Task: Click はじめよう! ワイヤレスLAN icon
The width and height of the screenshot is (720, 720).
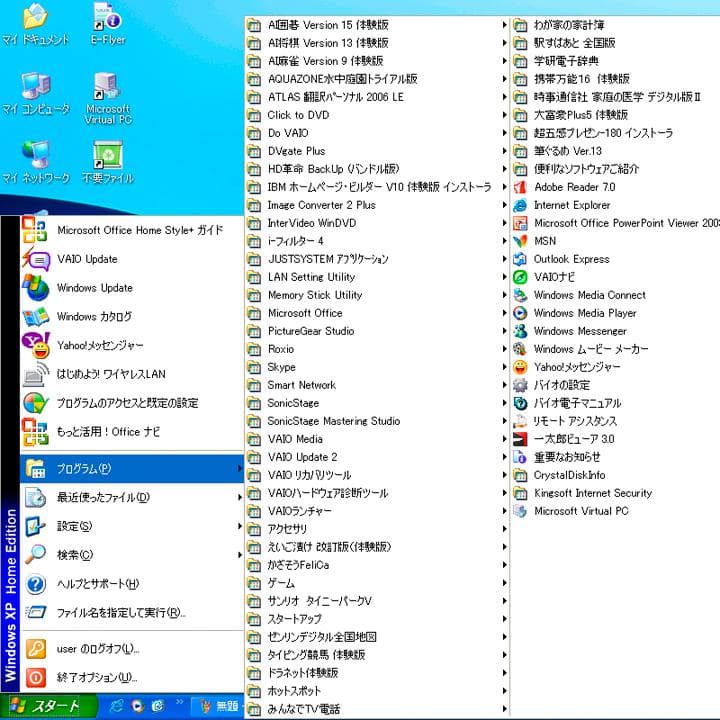Action: tap(35, 374)
